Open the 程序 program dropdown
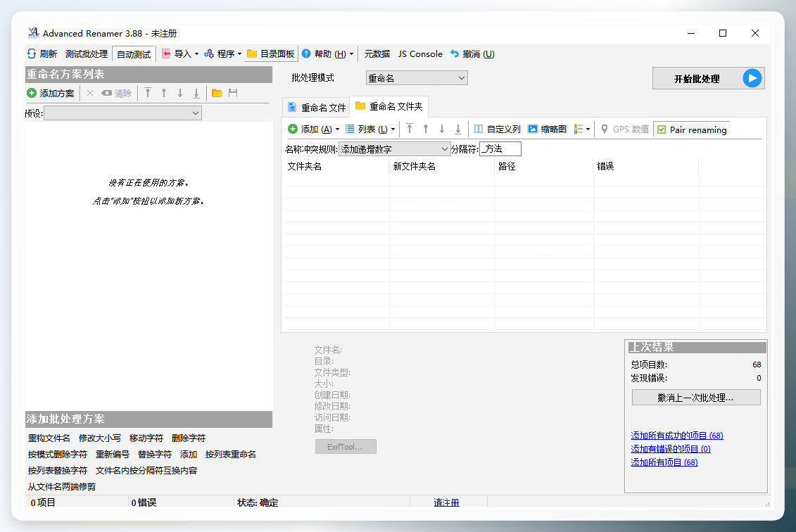Screen dimensions: 796x532 222,53
